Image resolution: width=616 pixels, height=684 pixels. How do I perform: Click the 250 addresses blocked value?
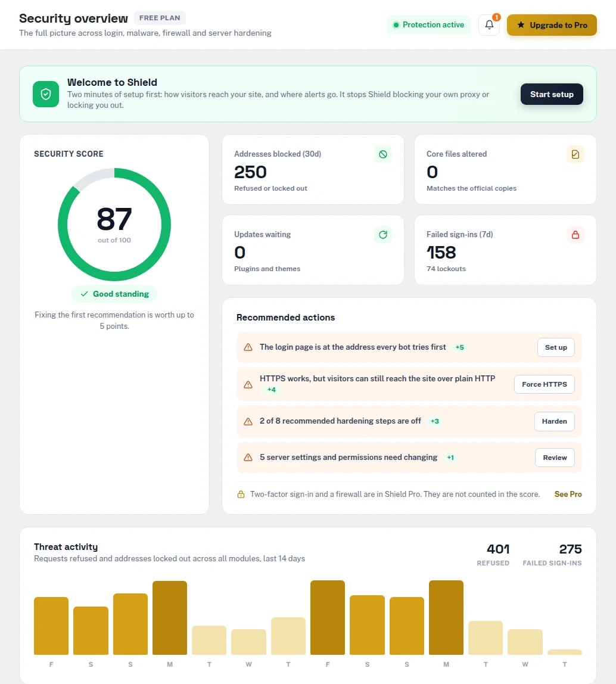pyautogui.click(x=250, y=172)
